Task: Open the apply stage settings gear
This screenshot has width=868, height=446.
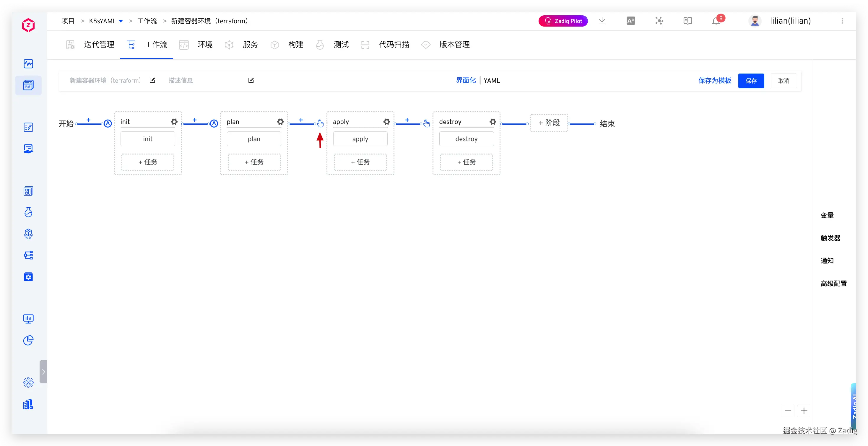Action: [386, 122]
